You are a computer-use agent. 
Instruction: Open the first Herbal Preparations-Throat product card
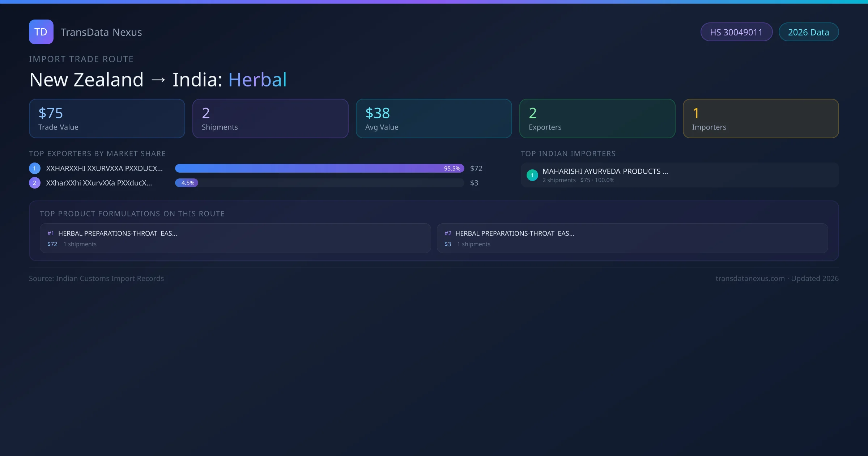coord(235,238)
